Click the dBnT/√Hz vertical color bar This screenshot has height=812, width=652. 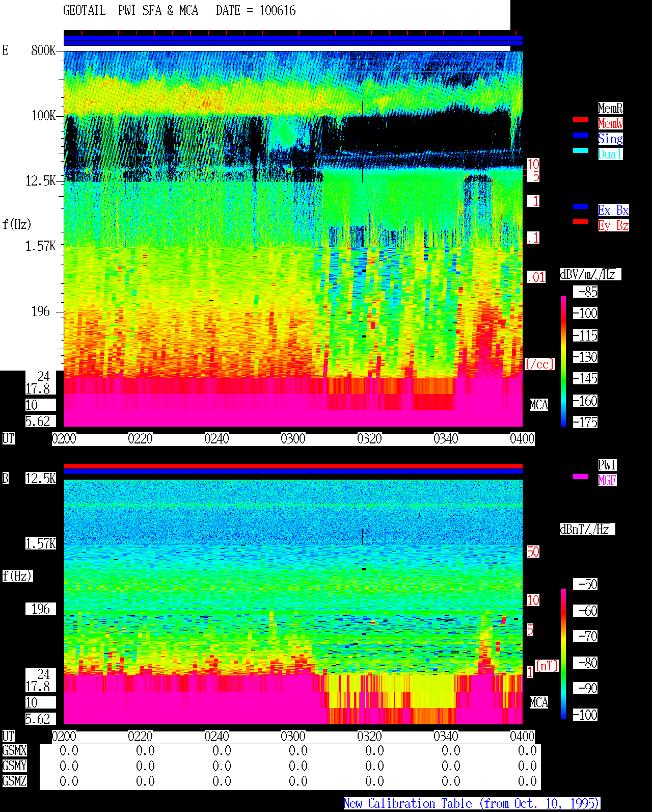click(x=563, y=653)
